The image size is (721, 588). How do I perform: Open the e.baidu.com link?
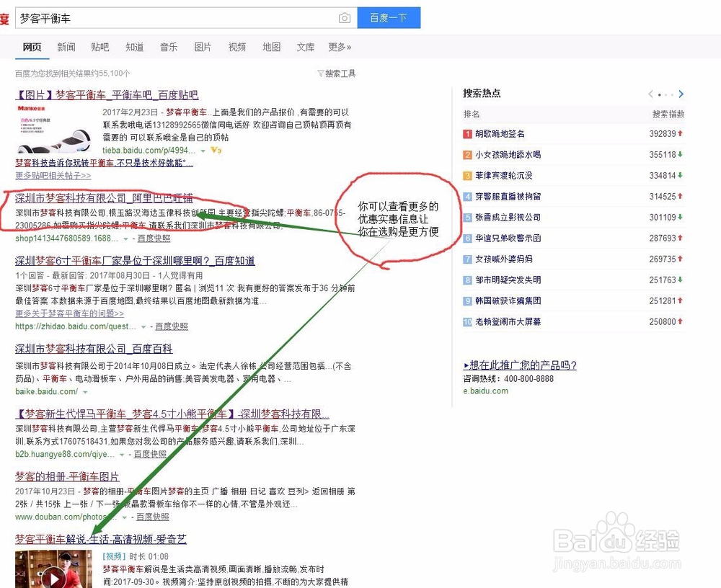pyautogui.click(x=485, y=391)
